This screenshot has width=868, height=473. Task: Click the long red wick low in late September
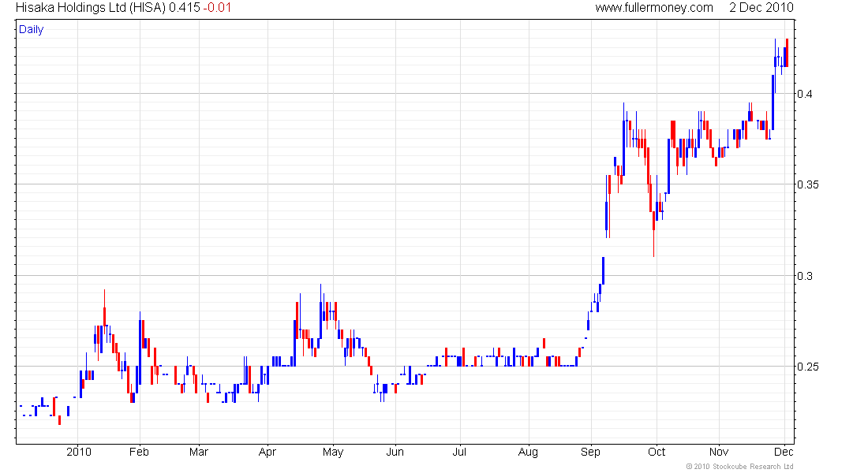[654, 244]
